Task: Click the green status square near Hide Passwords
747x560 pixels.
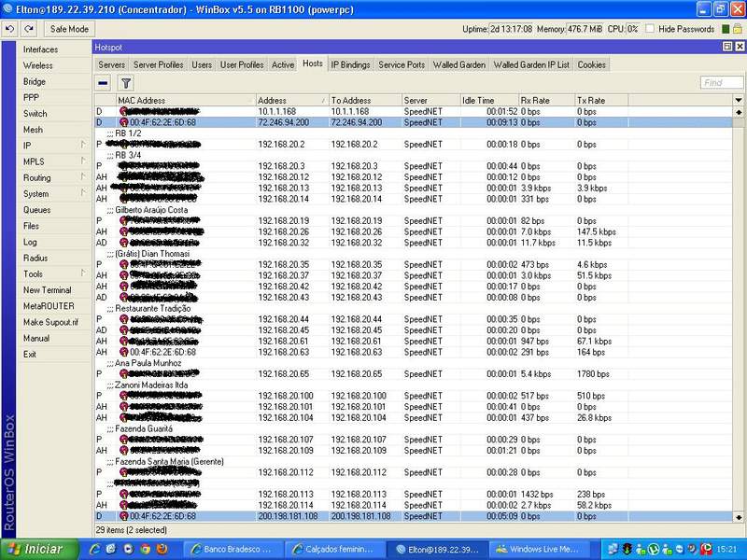Action: 726,29
